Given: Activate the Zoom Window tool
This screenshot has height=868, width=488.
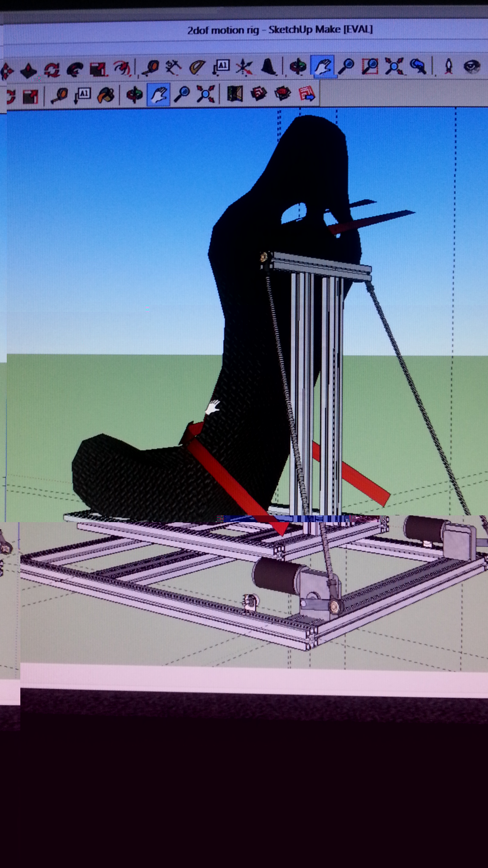Looking at the screenshot, I should [370, 67].
